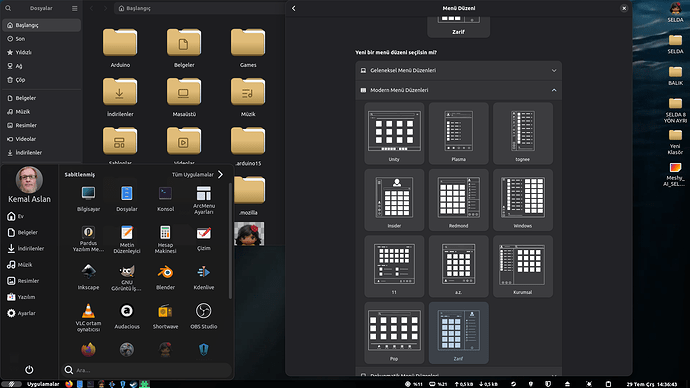The image size is (690, 388).
Task: Click the date and time on the panel
Action: 652,384
